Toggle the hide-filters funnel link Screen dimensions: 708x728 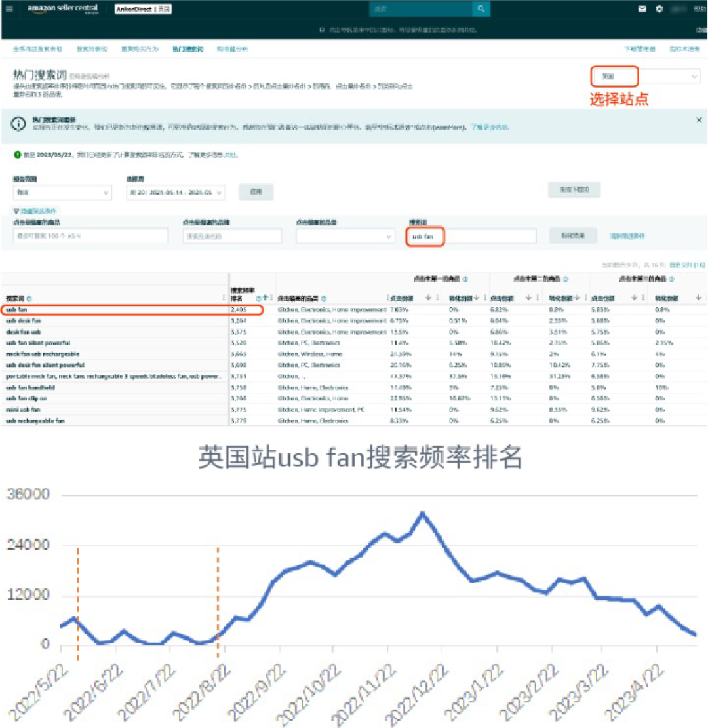pyautogui.click(x=35, y=211)
